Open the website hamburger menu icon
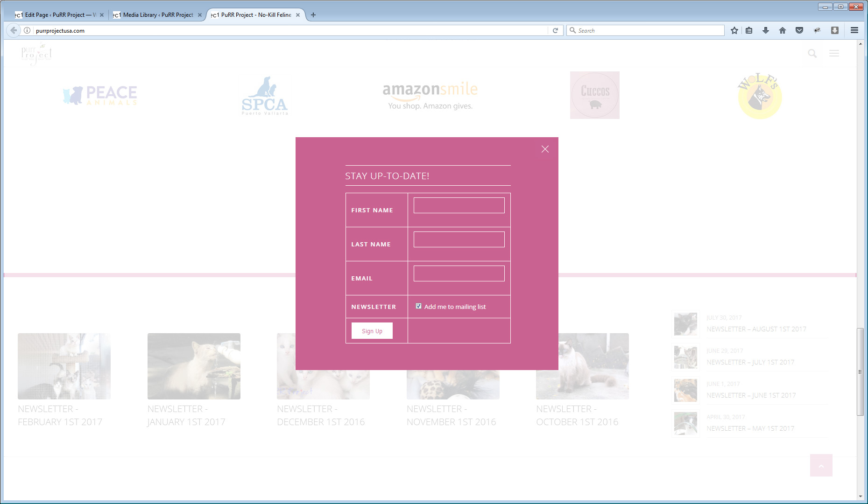The height and width of the screenshot is (504, 868). pyautogui.click(x=834, y=53)
